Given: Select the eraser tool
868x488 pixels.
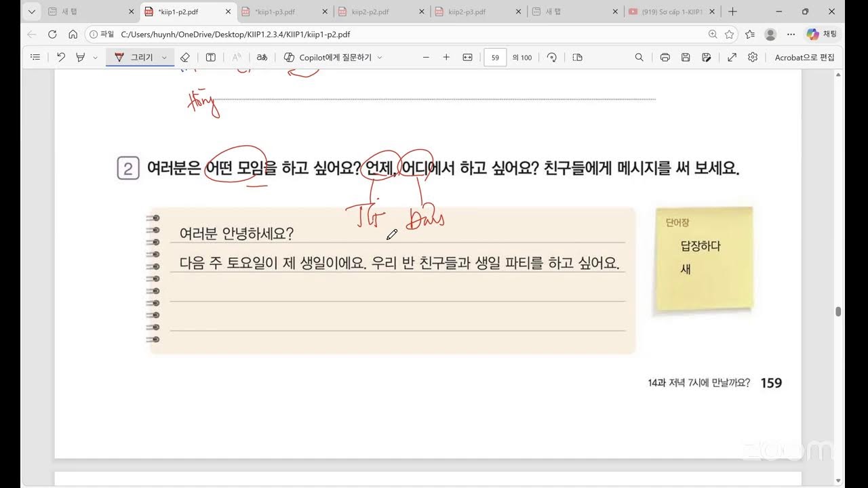Looking at the screenshot, I should coord(185,58).
